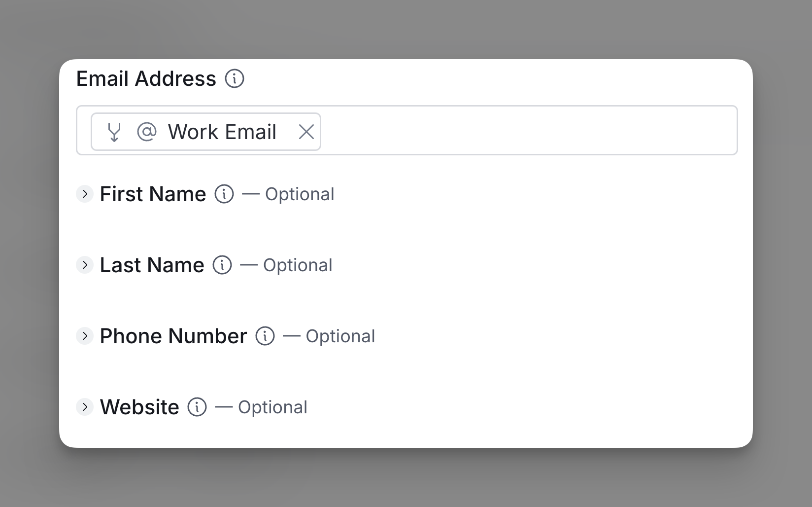Click the Website label
This screenshot has width=812, height=507.
pyautogui.click(x=139, y=407)
